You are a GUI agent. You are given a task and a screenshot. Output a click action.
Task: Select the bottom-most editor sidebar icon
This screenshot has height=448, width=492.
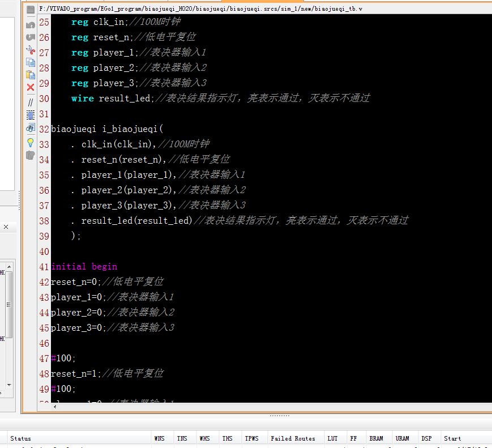(30, 155)
